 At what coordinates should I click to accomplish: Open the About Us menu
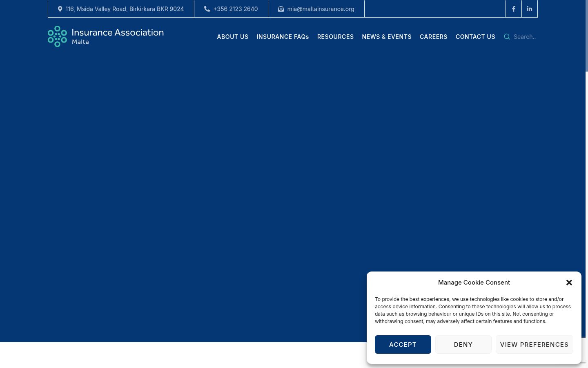(233, 37)
